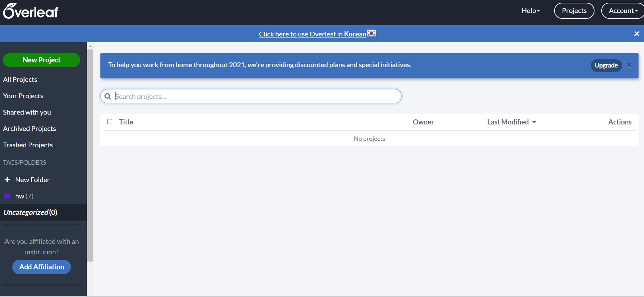Open the Account dropdown menu

coord(623,11)
